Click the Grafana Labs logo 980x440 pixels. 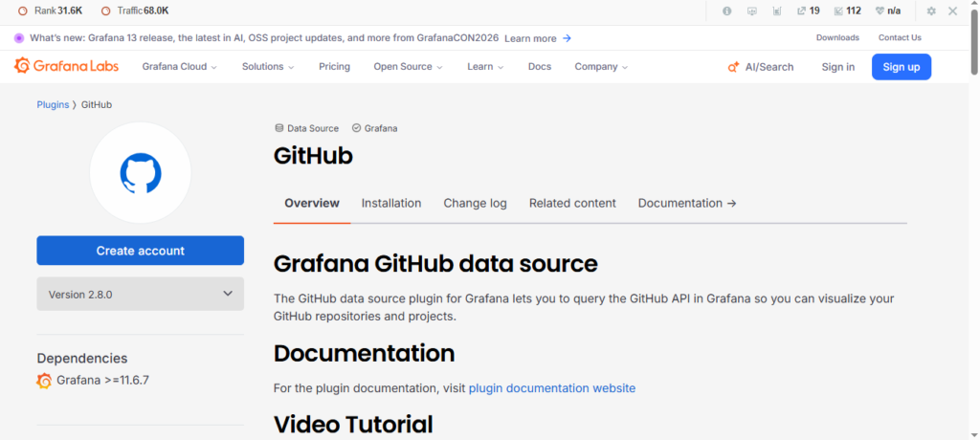(x=66, y=66)
